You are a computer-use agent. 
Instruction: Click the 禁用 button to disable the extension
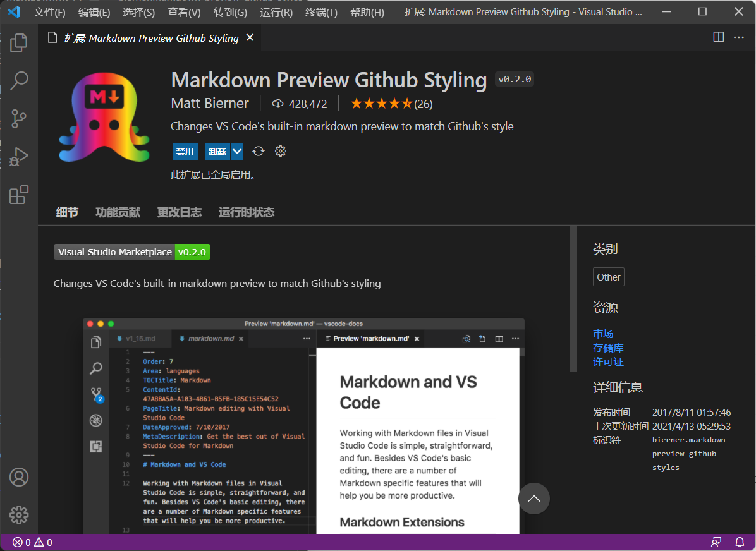click(185, 151)
